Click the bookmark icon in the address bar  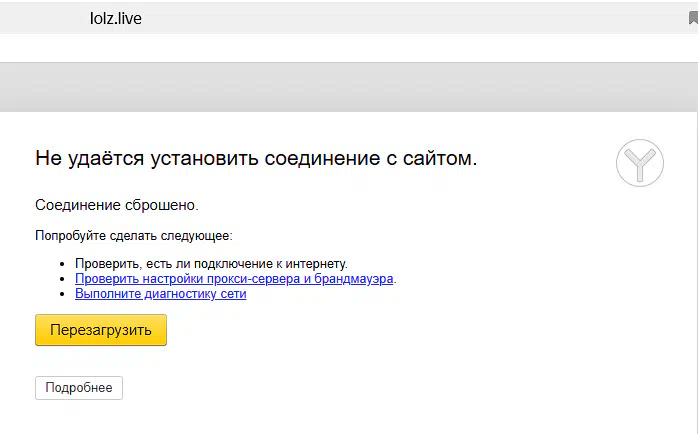pyautogui.click(x=693, y=18)
